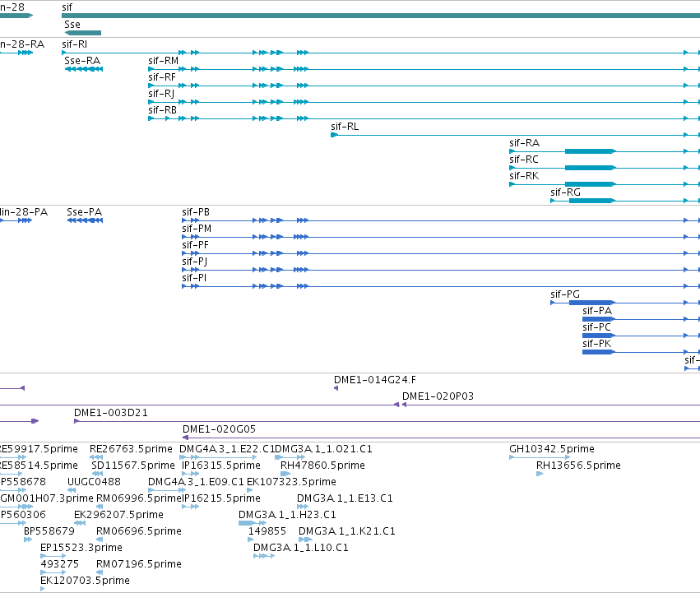Open the DMG3A1_1.L10.C1 EST label
The width and height of the screenshot is (700, 593).
301,549
